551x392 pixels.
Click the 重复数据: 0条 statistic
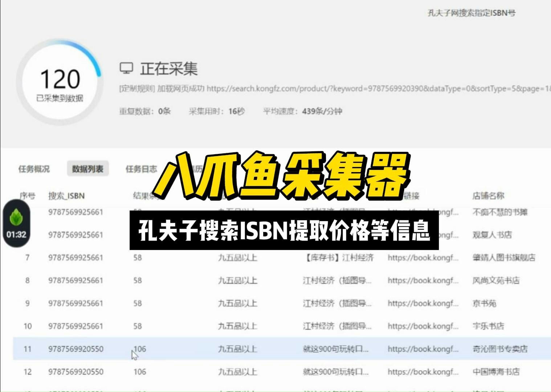coord(145,111)
